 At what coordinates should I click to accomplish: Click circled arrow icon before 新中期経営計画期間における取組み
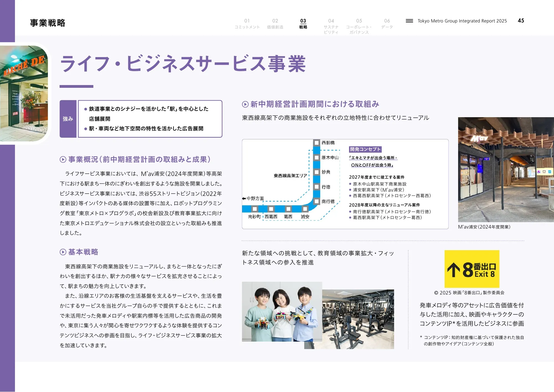pos(245,104)
